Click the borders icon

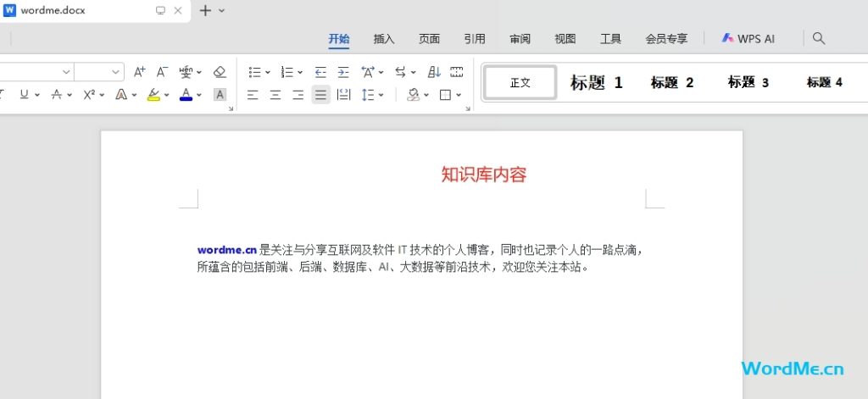click(445, 95)
